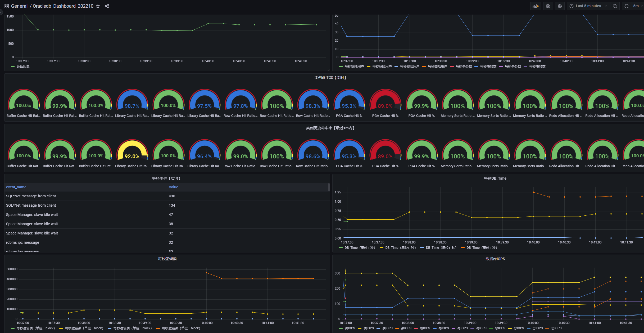Click the Space Manager row with value 47
The image size is (644, 333).
[x=166, y=215]
